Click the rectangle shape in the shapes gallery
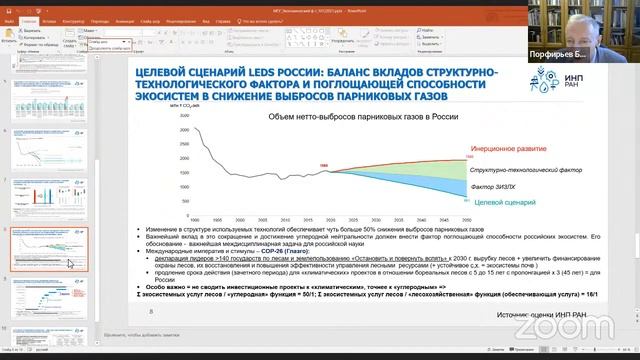This screenshot has width=640, height=360. 309,31
